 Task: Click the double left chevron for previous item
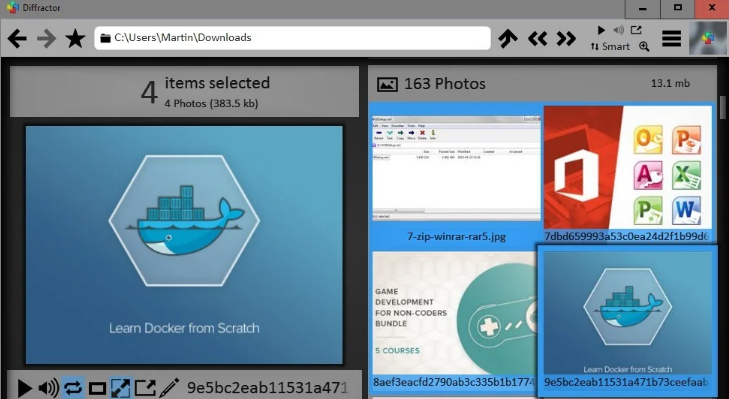tap(537, 38)
